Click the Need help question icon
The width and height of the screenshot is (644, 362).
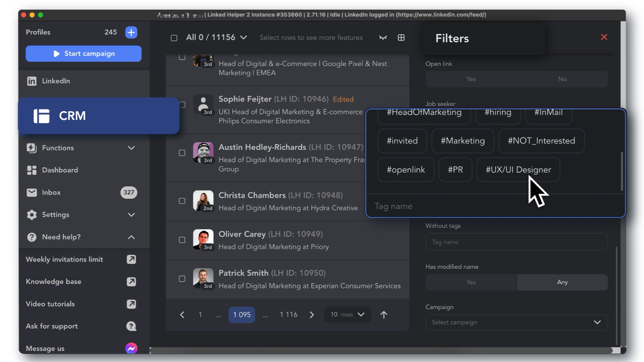point(32,237)
